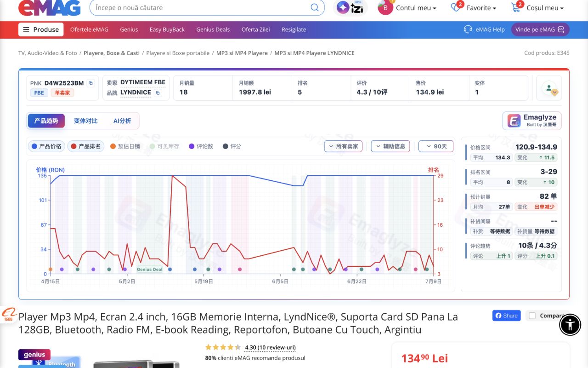
Task: Toggle the 可见库存 series
Action: tap(164, 146)
